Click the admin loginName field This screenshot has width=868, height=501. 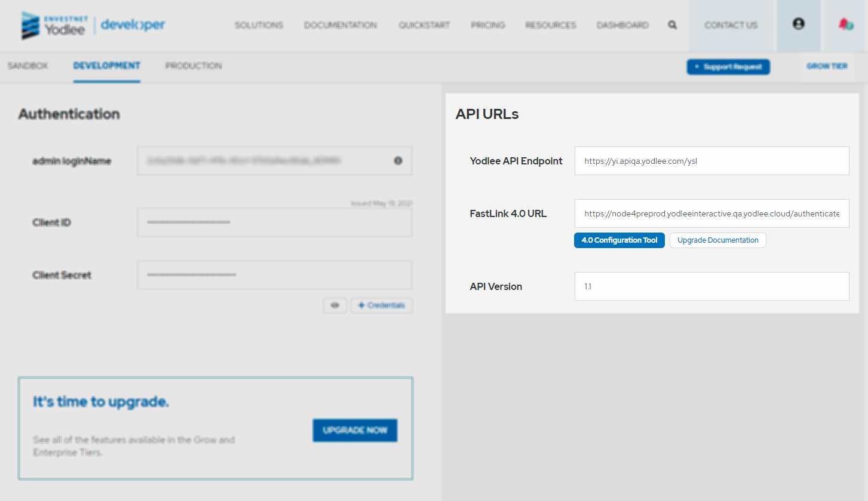[275, 161]
